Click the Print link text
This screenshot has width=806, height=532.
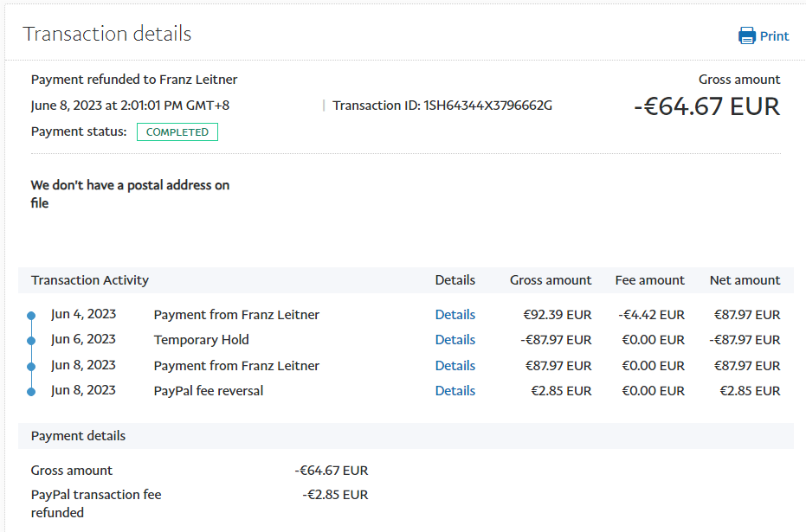click(x=774, y=35)
